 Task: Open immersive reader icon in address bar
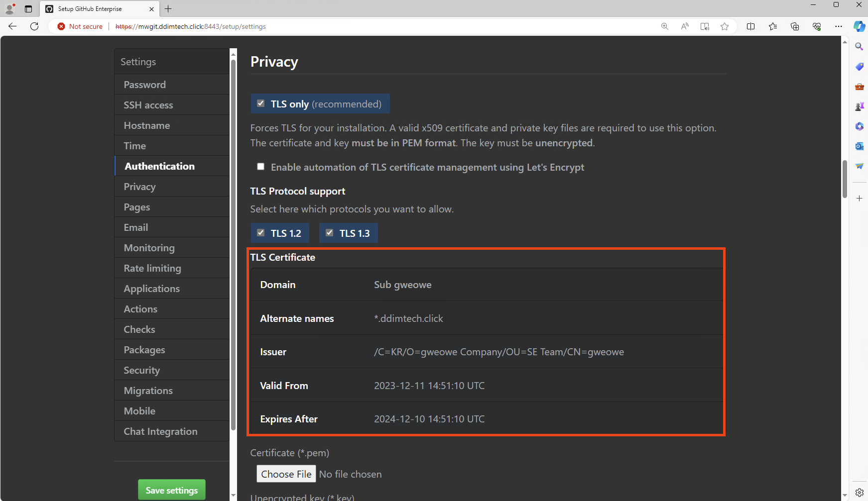[705, 26]
